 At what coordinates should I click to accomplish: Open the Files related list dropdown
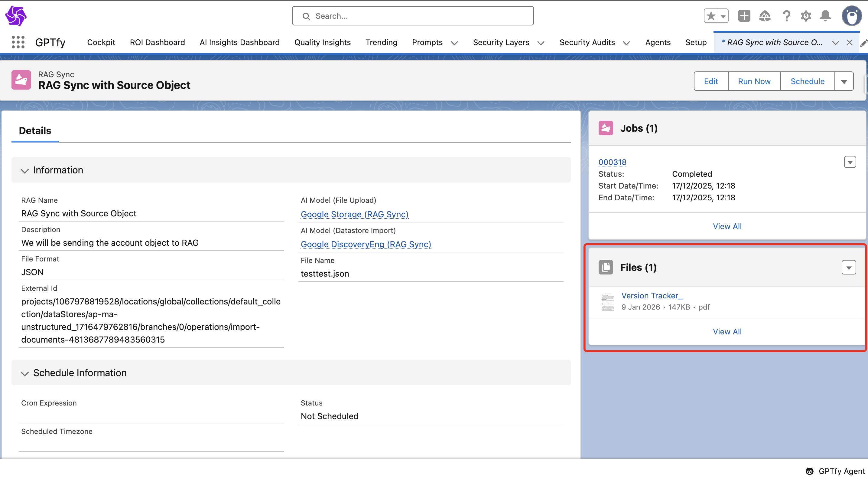(848, 268)
